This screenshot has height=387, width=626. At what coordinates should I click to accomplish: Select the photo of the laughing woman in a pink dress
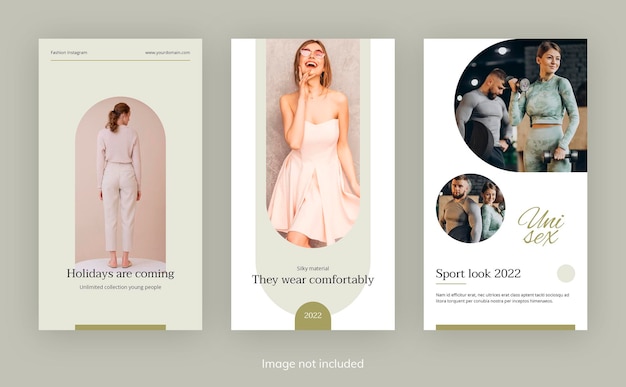[313, 143]
